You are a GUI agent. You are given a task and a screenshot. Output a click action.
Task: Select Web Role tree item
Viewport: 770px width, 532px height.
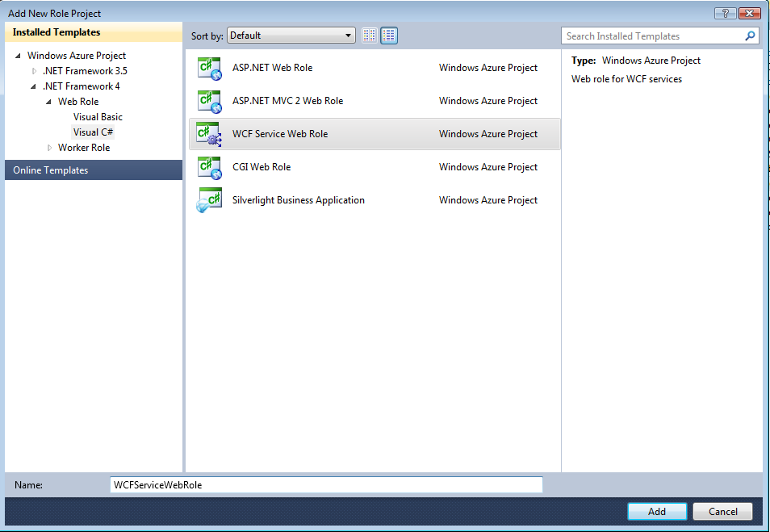click(x=78, y=102)
